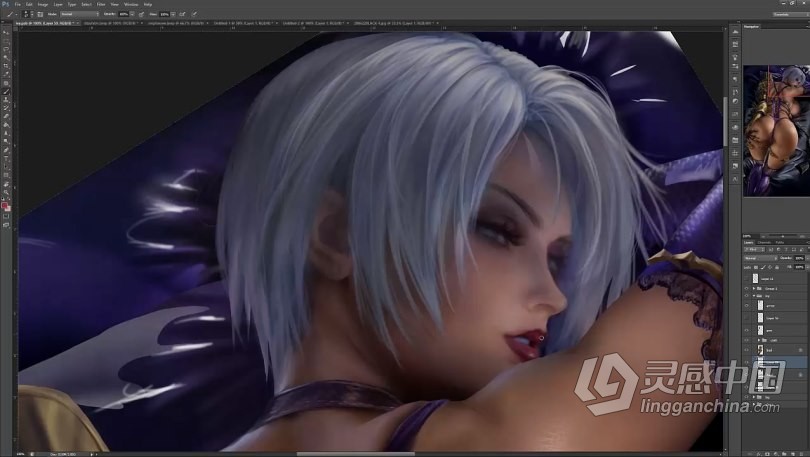Open the File menu
This screenshot has width=810, height=457.
click(18, 4)
